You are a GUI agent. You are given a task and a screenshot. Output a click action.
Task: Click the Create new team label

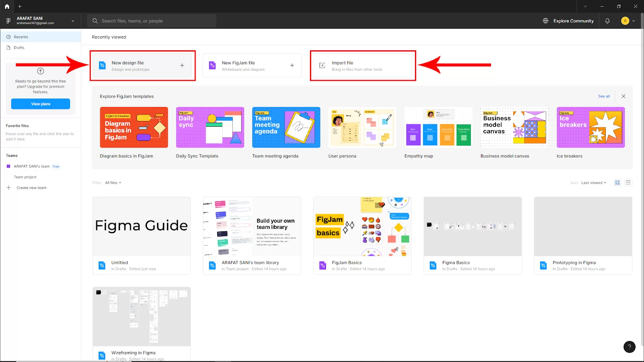(x=31, y=188)
